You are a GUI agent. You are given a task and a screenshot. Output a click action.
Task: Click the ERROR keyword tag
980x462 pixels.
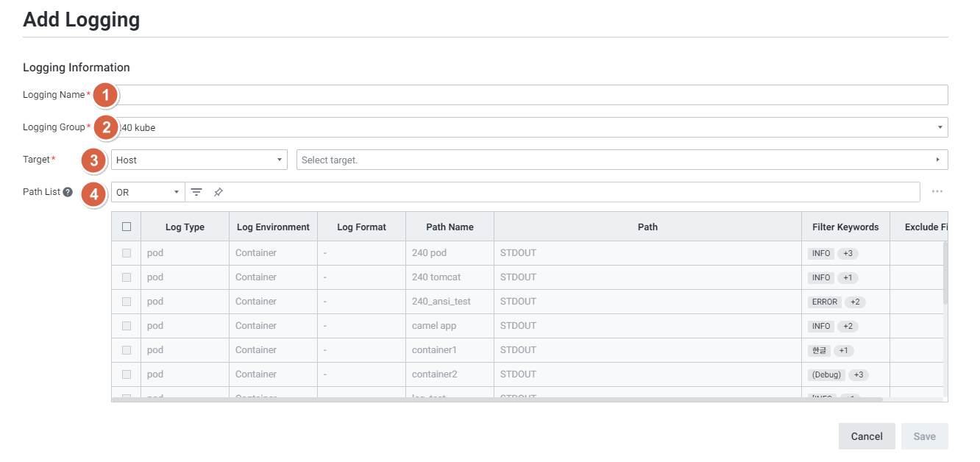[x=824, y=302]
